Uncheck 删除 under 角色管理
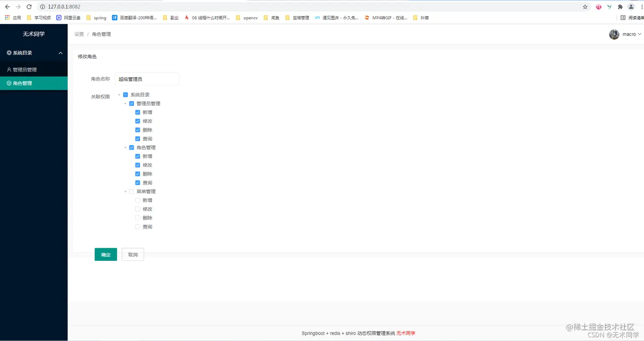Screen dimensions: 644x341 click(138, 174)
